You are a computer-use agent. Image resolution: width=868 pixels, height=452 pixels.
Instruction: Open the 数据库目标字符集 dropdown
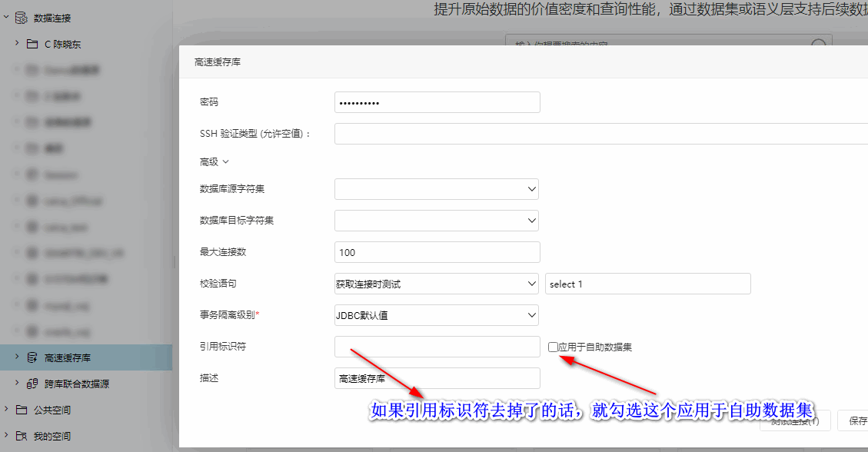click(x=437, y=221)
